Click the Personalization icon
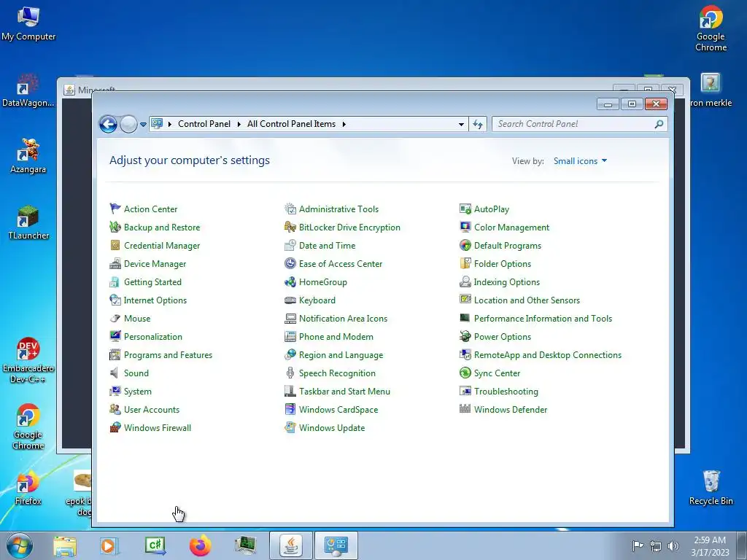Screen dimensions: 747x560 pos(115,336)
